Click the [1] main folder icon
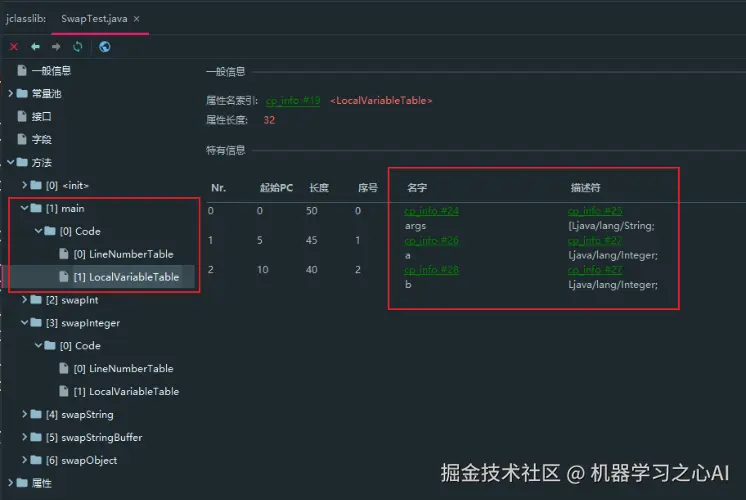746x500 pixels. (x=36, y=208)
